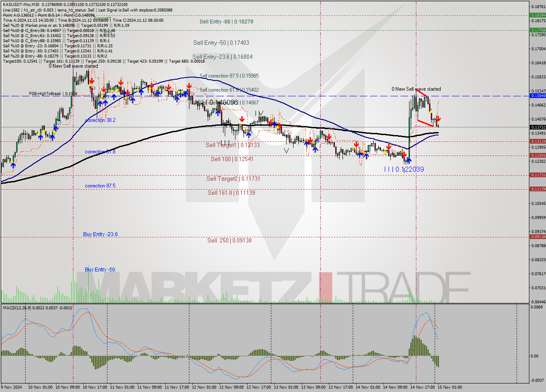Screen dimensions: 546x392
Task: Click the blue 0.122039 wave label
Action: pos(404,169)
